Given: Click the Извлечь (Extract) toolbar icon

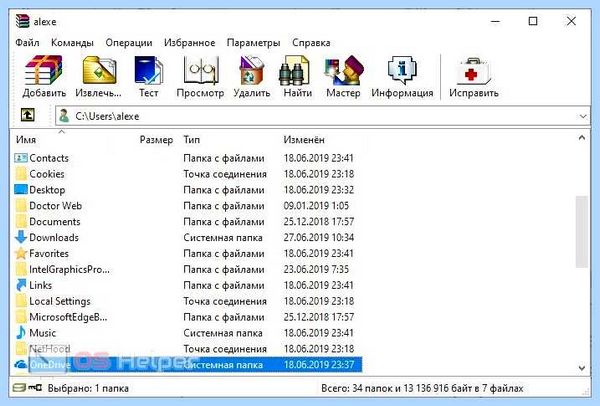Looking at the screenshot, I should tap(99, 70).
